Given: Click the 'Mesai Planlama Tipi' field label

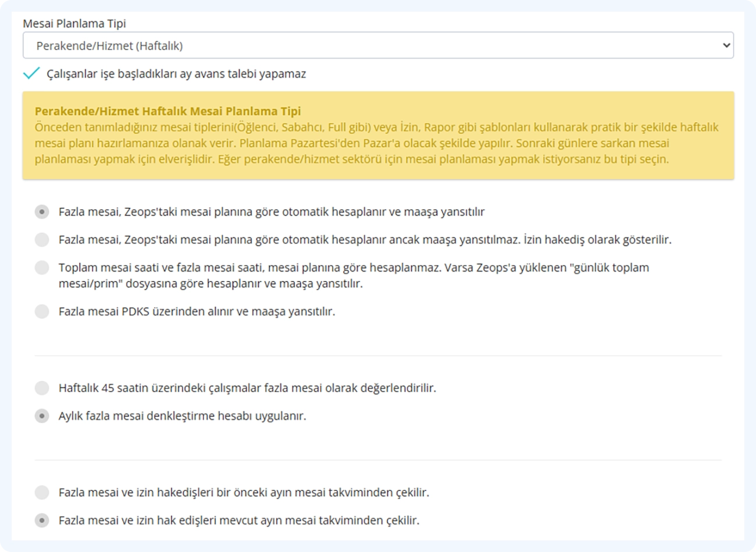Looking at the screenshot, I should pos(74,23).
